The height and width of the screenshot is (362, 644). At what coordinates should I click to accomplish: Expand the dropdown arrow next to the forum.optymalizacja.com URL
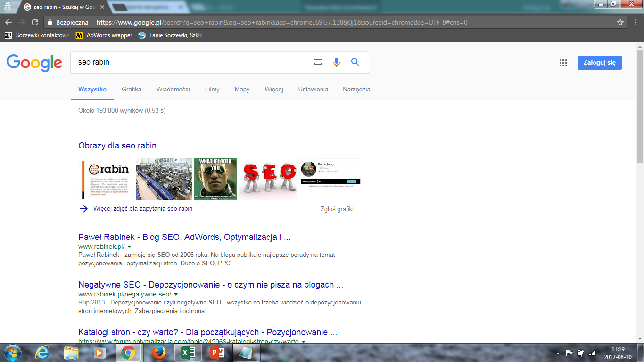pyautogui.click(x=304, y=341)
